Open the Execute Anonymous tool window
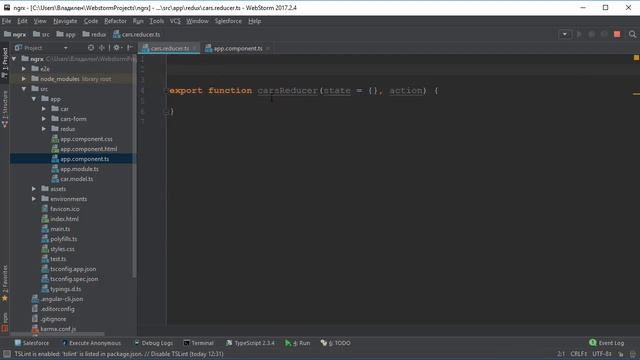The width and height of the screenshot is (640, 360). tap(91, 343)
